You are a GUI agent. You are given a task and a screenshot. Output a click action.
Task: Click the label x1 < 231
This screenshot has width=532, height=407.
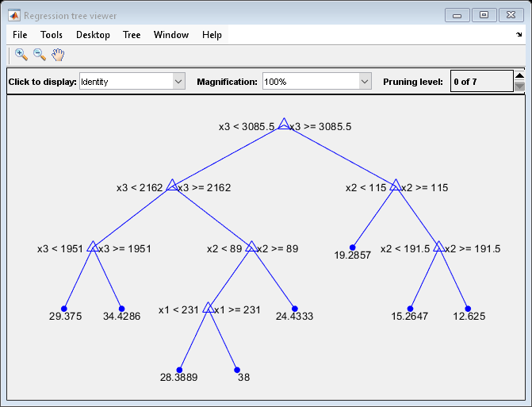tap(179, 310)
